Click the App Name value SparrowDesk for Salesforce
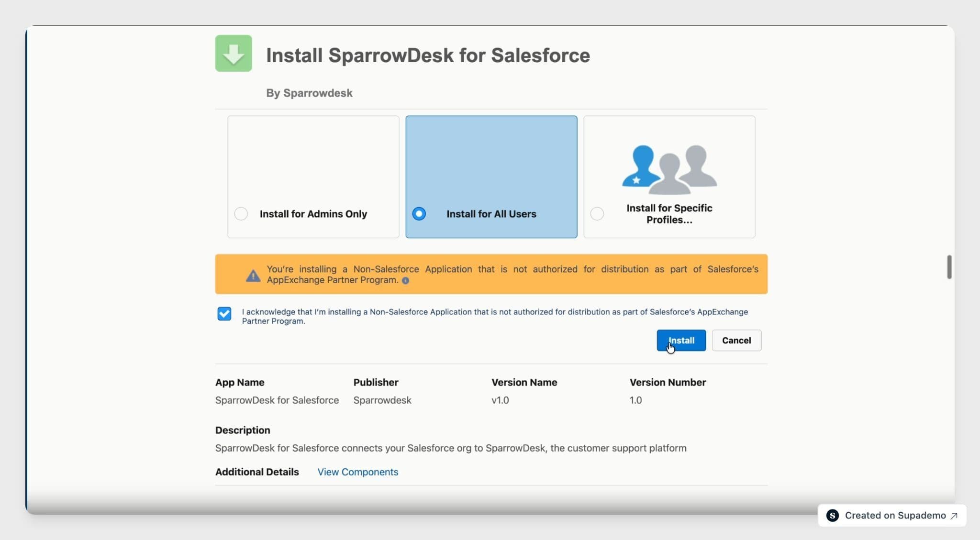Image resolution: width=980 pixels, height=540 pixels. 277,400
